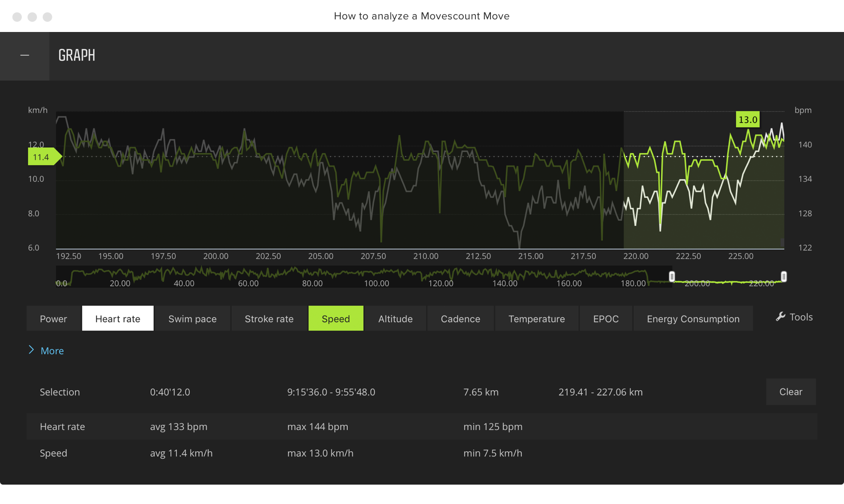The width and height of the screenshot is (844, 504).
Task: Toggle the Temperature graph series
Action: [x=536, y=318]
